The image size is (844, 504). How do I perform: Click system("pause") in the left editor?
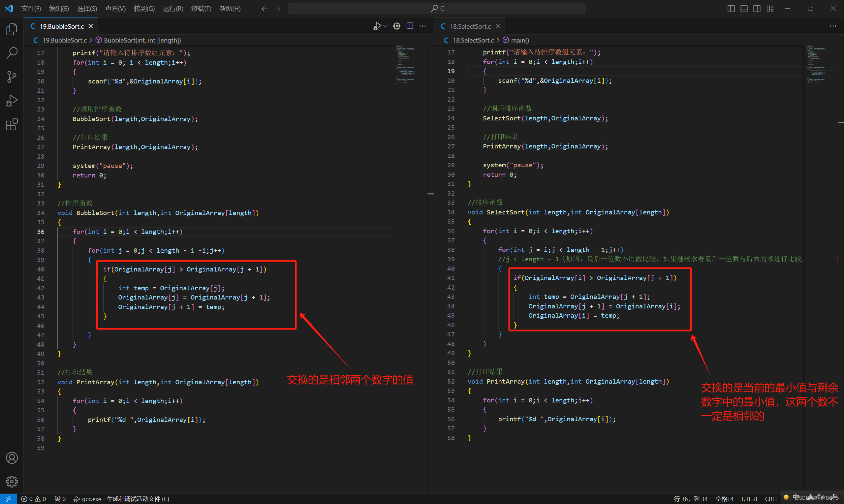pos(103,166)
